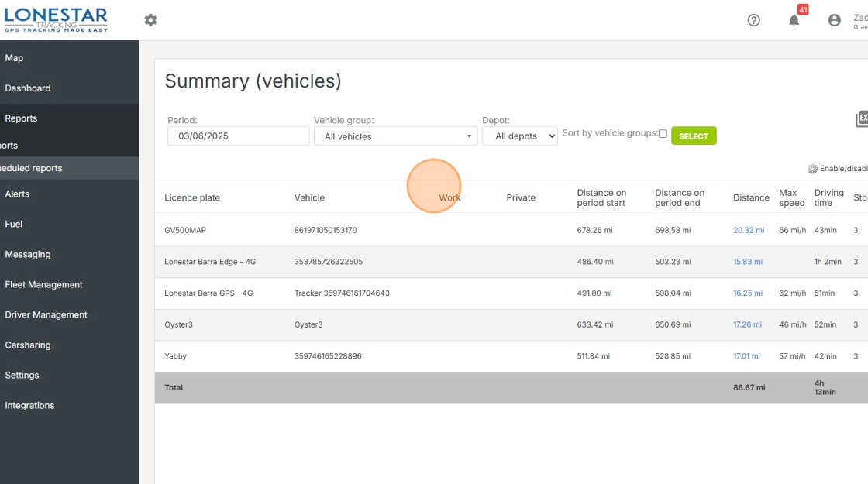Click the Distance on period start header
Image resolution: width=868 pixels, height=484 pixels.
[601, 197]
